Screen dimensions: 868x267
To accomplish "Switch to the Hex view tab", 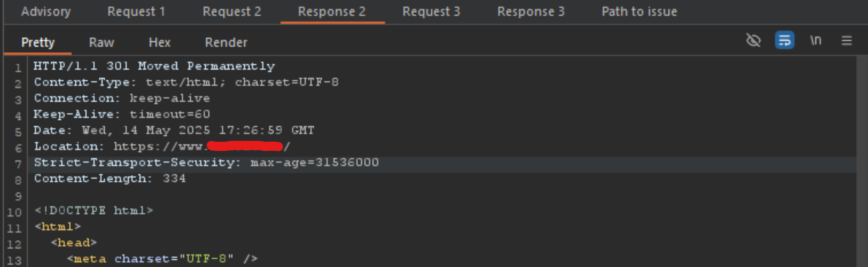I will click(x=159, y=42).
